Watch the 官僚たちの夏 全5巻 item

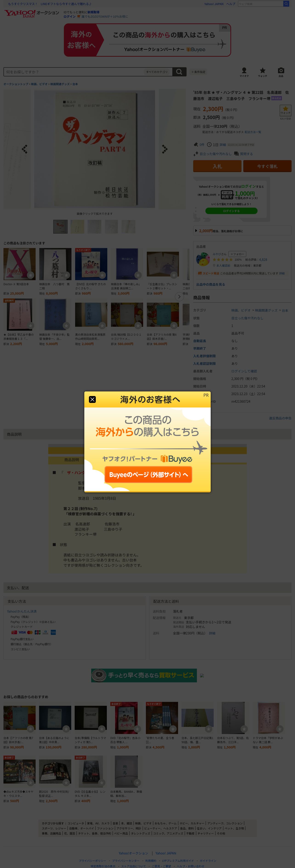click(173, 728)
